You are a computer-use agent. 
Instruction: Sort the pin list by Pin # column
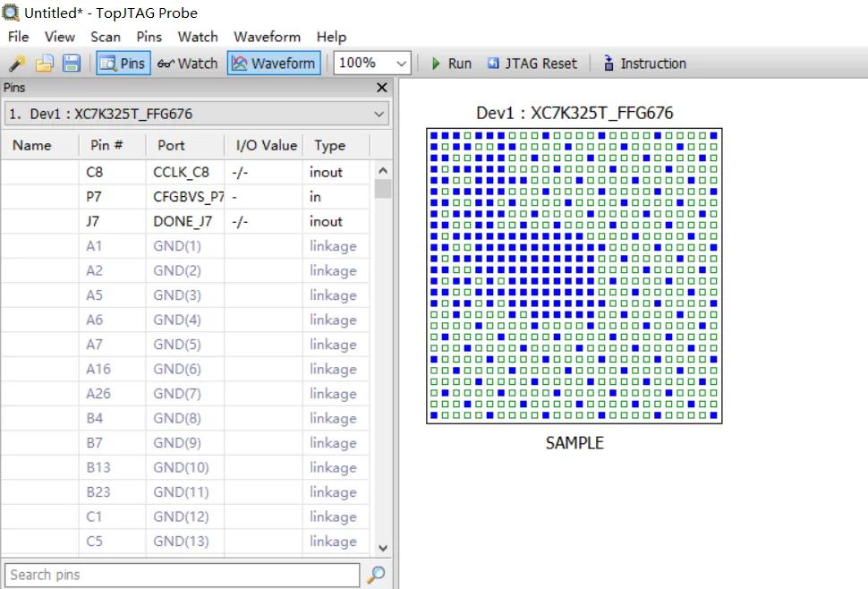(x=106, y=145)
